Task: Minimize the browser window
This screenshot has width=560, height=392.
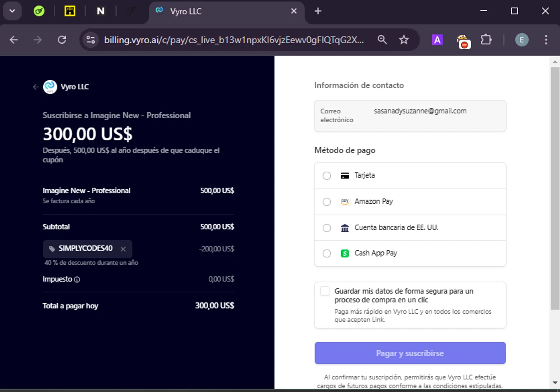Action: click(484, 11)
